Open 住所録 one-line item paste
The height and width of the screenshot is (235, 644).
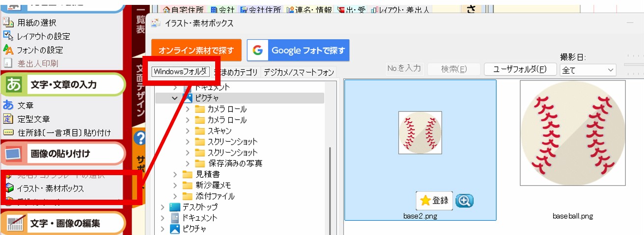click(x=64, y=132)
